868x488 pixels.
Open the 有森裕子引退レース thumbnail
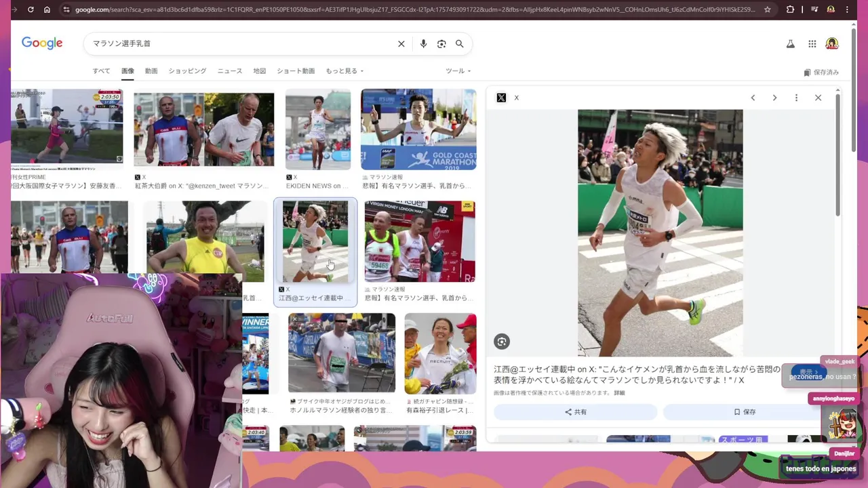[x=440, y=353]
